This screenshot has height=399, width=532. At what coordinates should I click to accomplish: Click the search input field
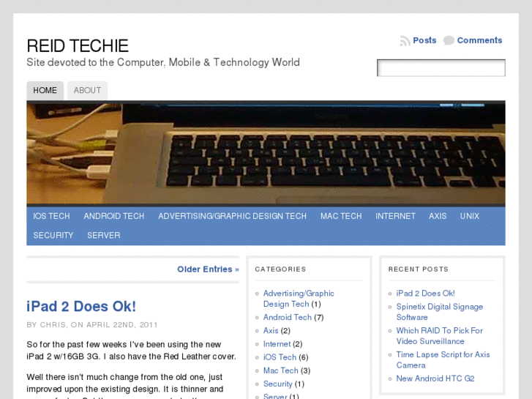point(441,68)
